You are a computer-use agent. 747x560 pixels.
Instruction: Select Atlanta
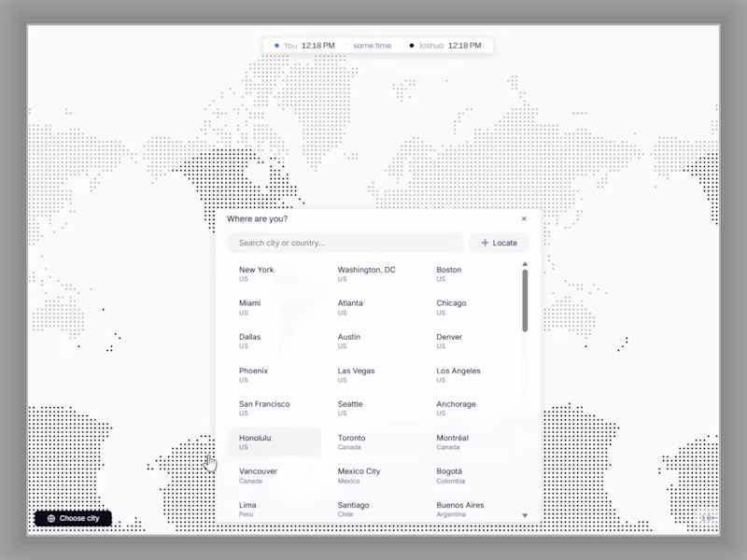(373, 307)
